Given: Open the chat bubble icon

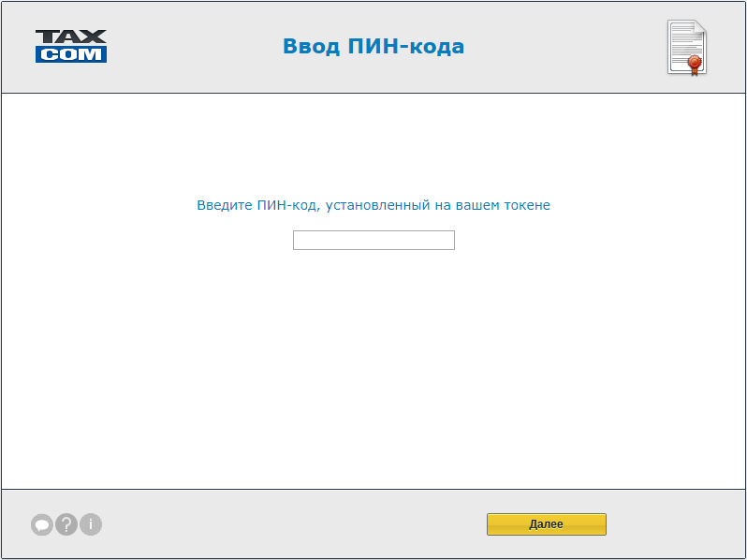Looking at the screenshot, I should click(x=42, y=524).
